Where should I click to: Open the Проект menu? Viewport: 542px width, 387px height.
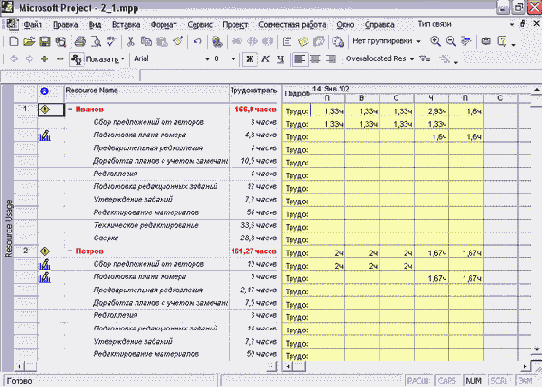pyautogui.click(x=235, y=25)
